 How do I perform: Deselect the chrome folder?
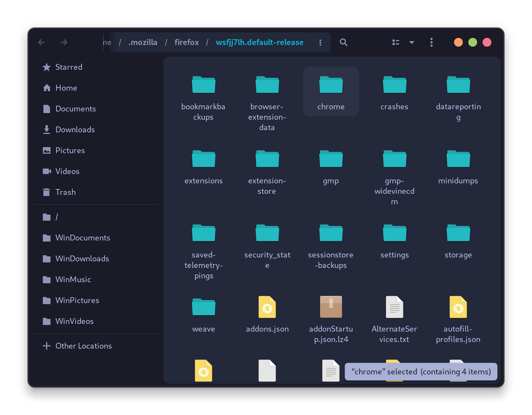(331, 85)
